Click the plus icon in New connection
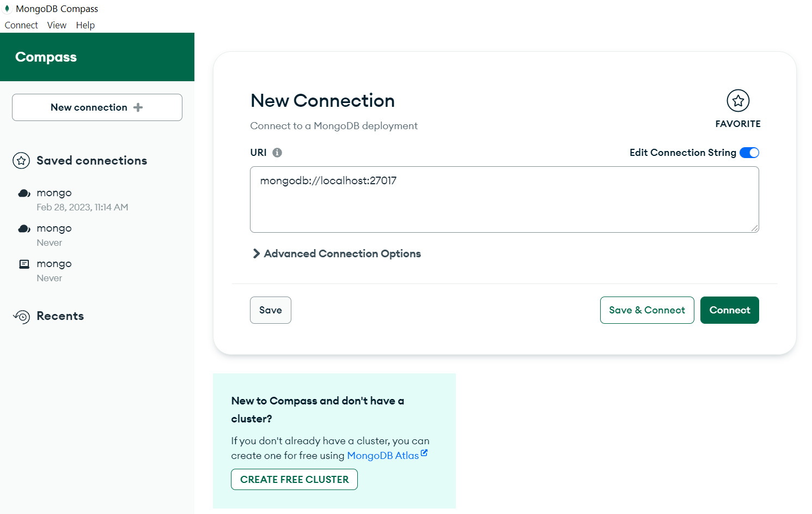Image resolution: width=812 pixels, height=514 pixels. click(138, 107)
